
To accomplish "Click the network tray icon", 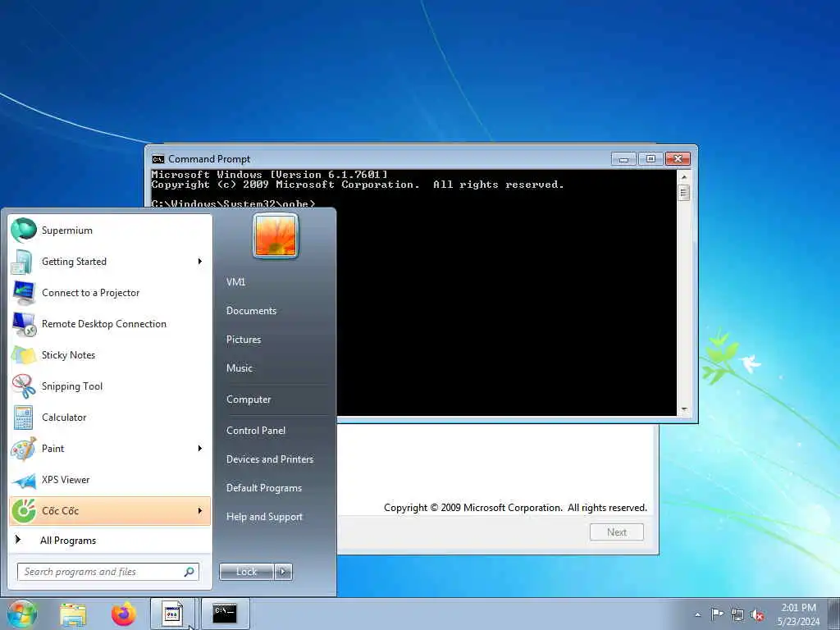I will tap(737, 614).
